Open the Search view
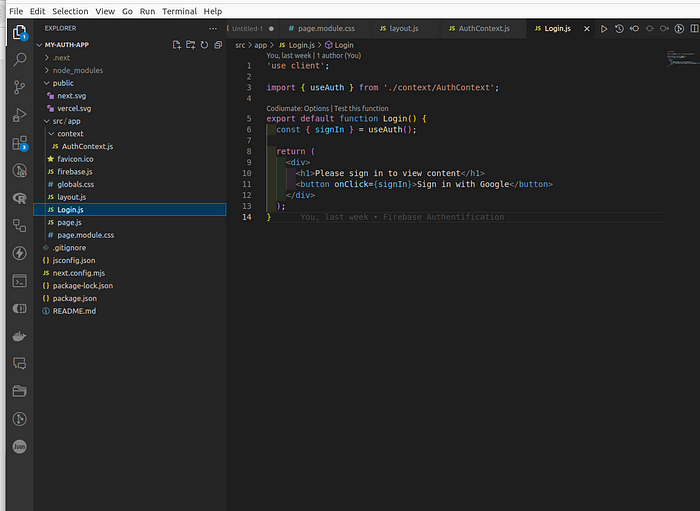Viewport: 700px width, 511px height. (x=20, y=59)
